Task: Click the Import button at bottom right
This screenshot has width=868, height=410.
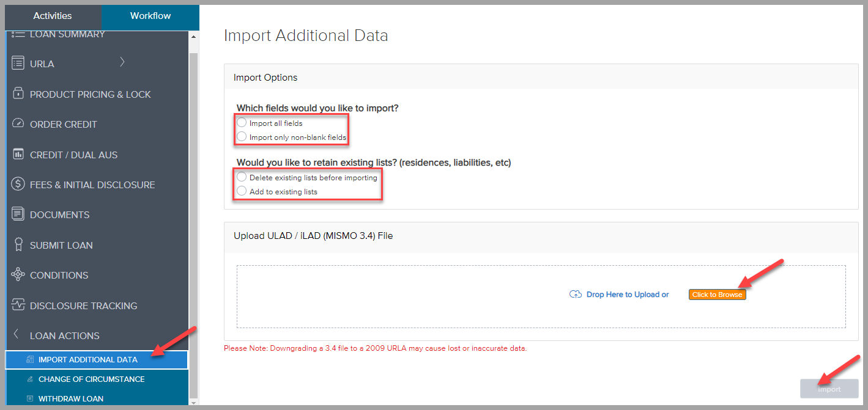Action: [x=829, y=389]
